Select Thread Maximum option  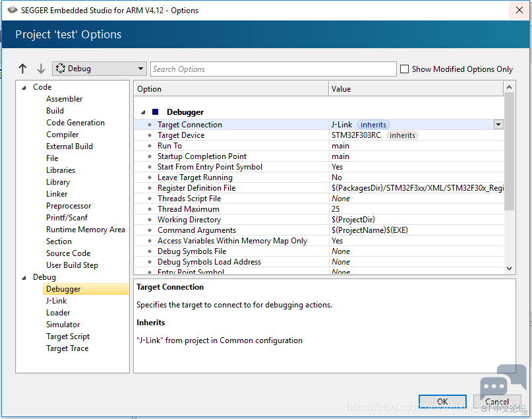(319, 209)
